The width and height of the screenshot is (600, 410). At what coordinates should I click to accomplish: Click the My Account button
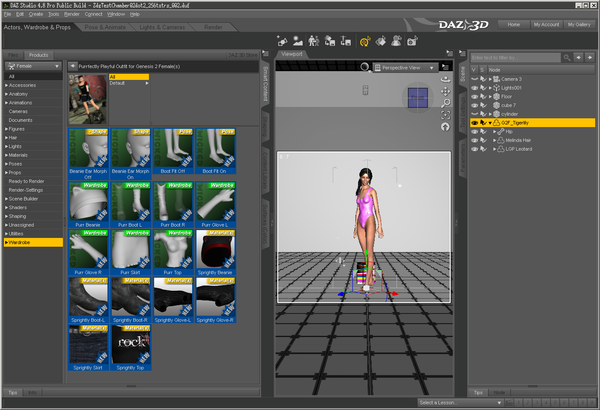pos(546,25)
